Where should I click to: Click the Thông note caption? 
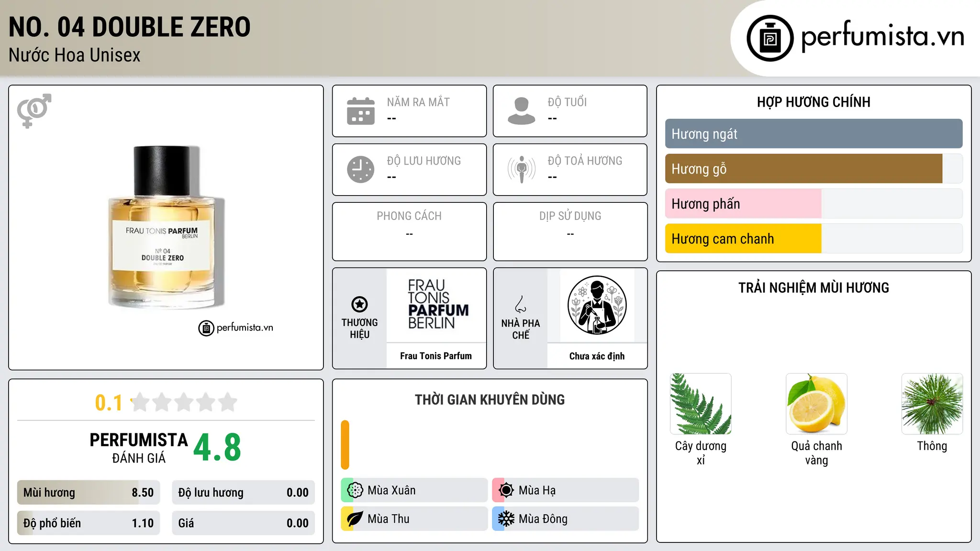click(932, 446)
